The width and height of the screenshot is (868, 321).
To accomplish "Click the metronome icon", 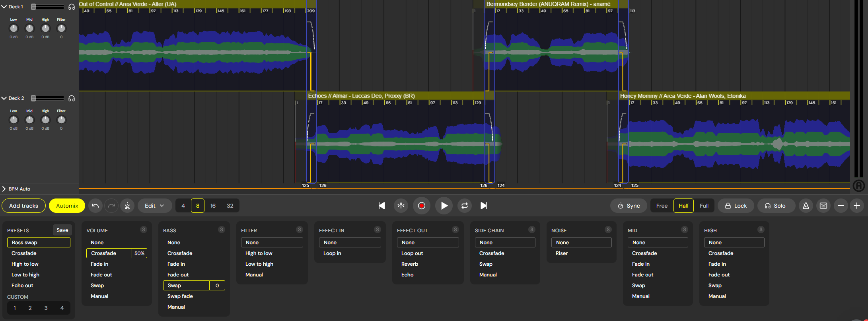I will tap(806, 206).
